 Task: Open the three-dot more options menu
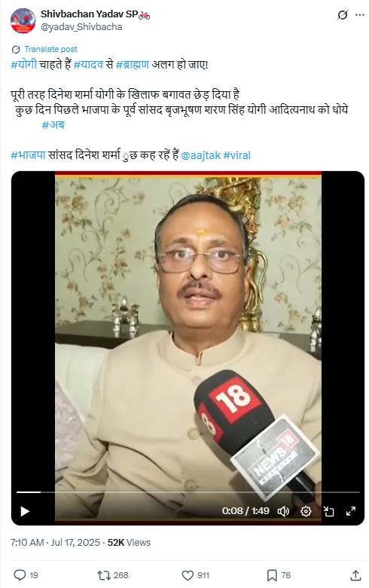pyautogui.click(x=360, y=15)
